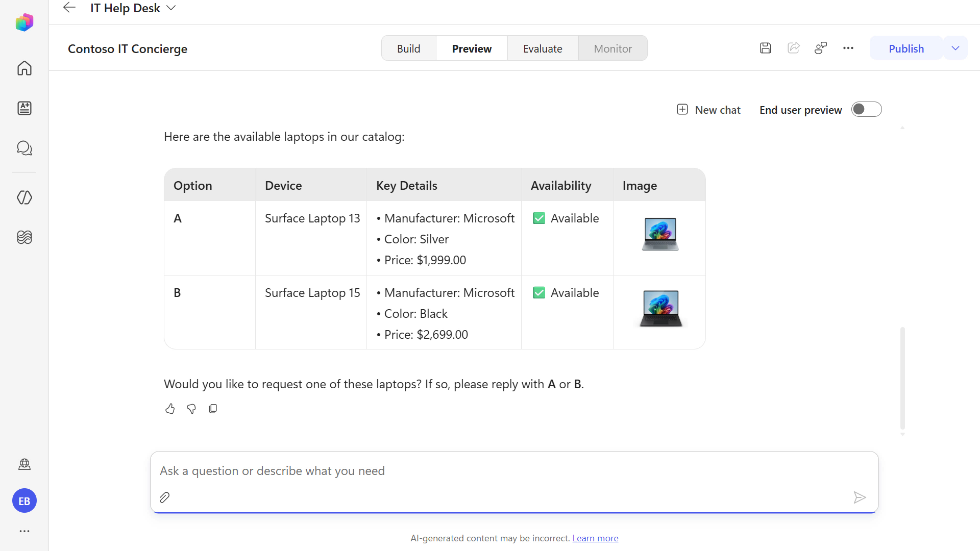The height and width of the screenshot is (551, 980).
Task: Expand the IT Help Desk dropdown
Action: 171,8
